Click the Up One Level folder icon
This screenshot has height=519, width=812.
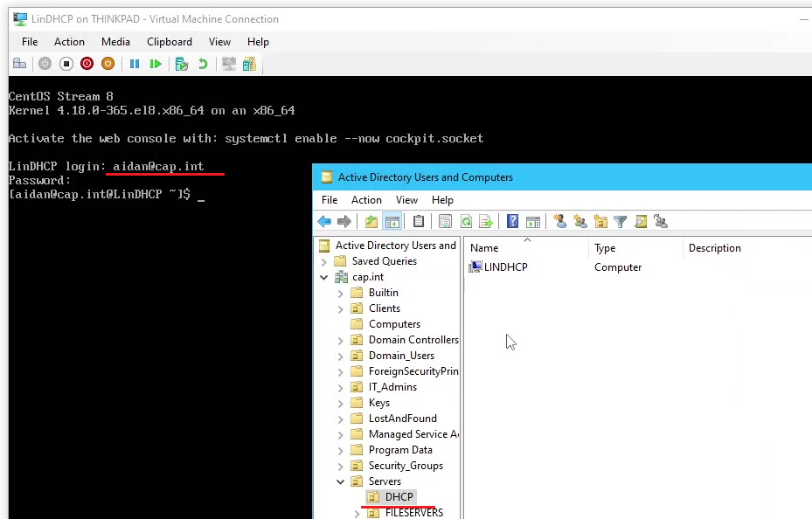point(371,221)
